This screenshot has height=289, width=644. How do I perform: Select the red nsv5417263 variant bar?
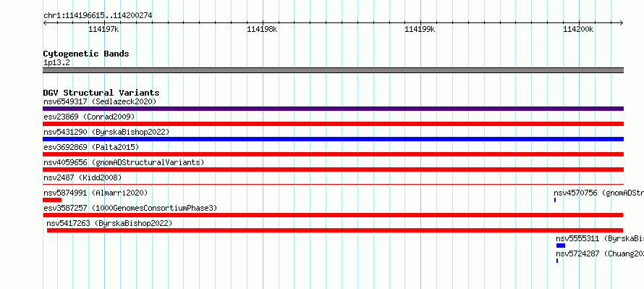tap(335, 230)
